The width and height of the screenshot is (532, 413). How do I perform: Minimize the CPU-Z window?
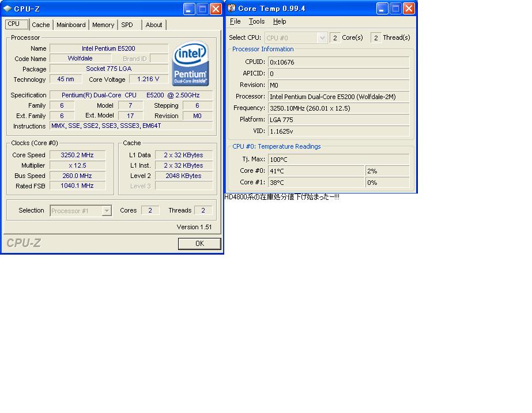coord(189,9)
